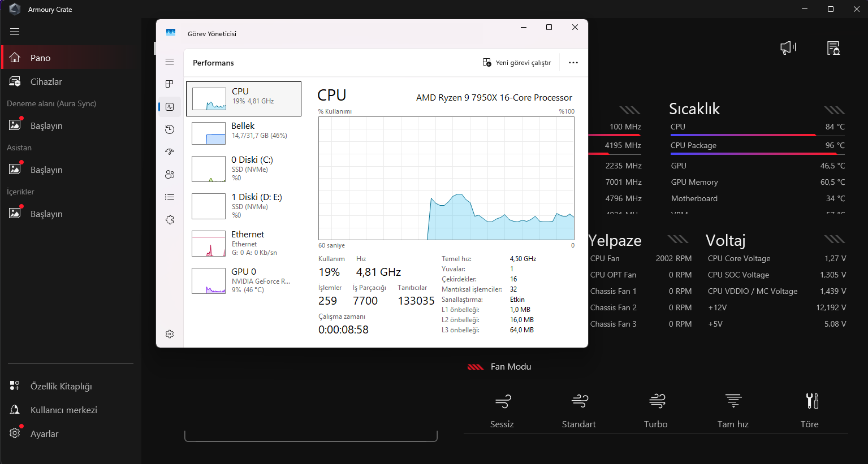This screenshot has height=464, width=868.
Task: Select Bellek performance item
Action: click(244, 133)
